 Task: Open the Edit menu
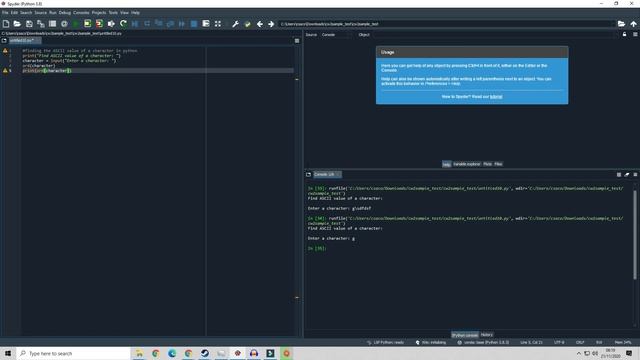pyautogui.click(x=14, y=13)
